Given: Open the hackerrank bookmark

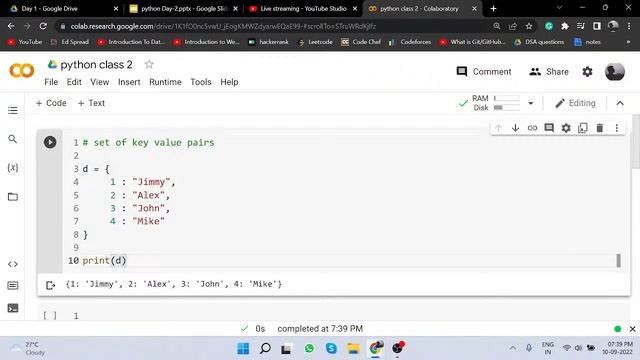Looking at the screenshot, I should (268, 42).
